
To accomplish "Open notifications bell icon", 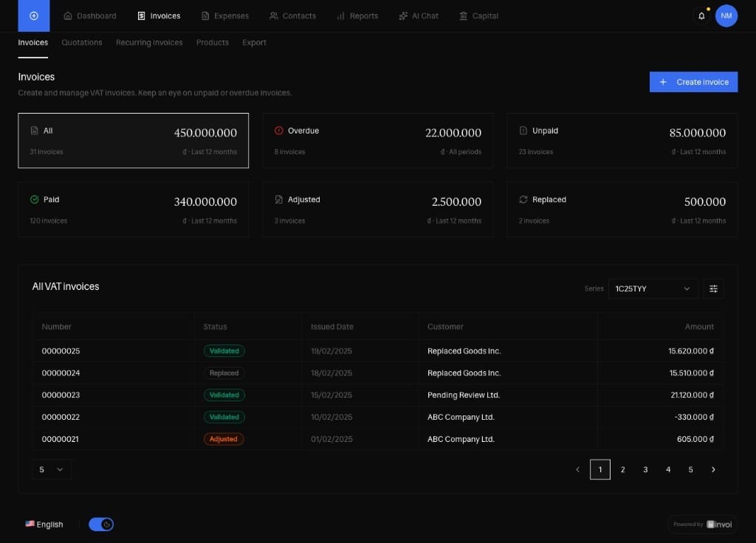I will [x=701, y=16].
